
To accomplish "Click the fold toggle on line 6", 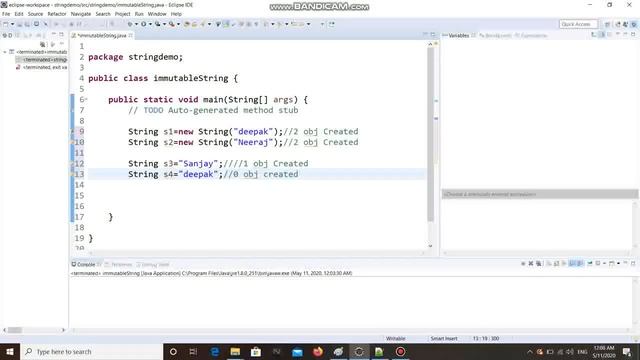I will (86, 100).
